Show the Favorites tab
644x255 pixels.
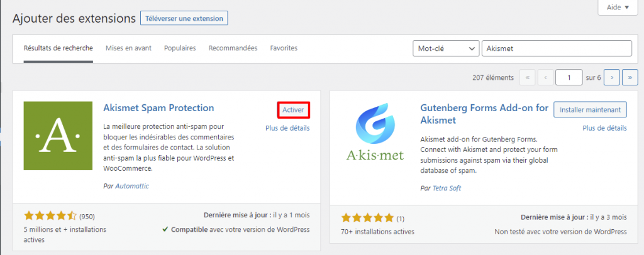point(284,48)
